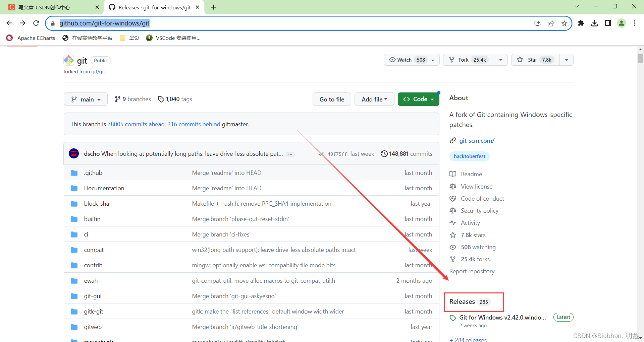This screenshot has height=342, width=644.
Task: Close the CSDN tab
Action: (x=97, y=7)
